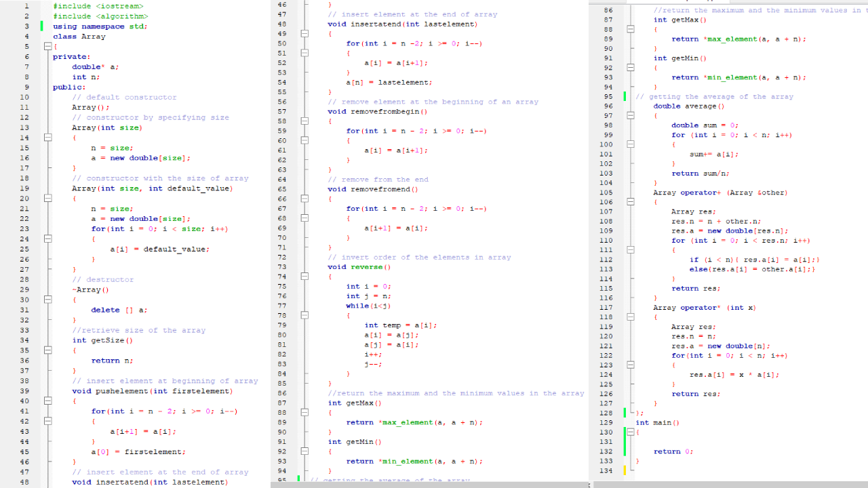This screenshot has height=488, width=868.
Task: Click the 'return 0;' statement
Action: [x=674, y=451]
